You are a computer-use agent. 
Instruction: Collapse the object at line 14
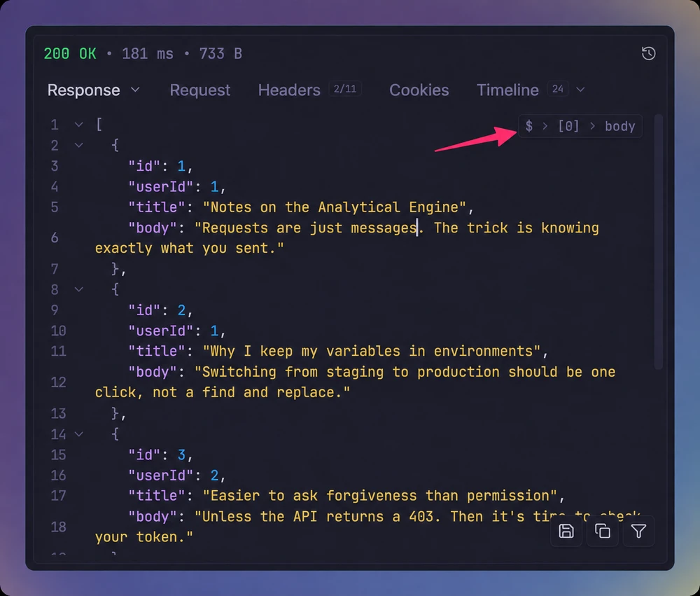pos(78,434)
